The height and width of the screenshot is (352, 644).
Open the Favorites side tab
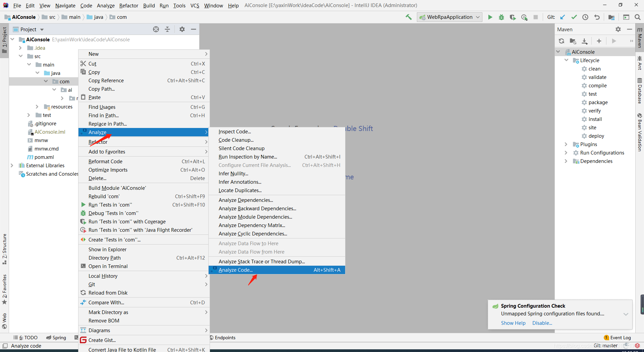(4, 290)
